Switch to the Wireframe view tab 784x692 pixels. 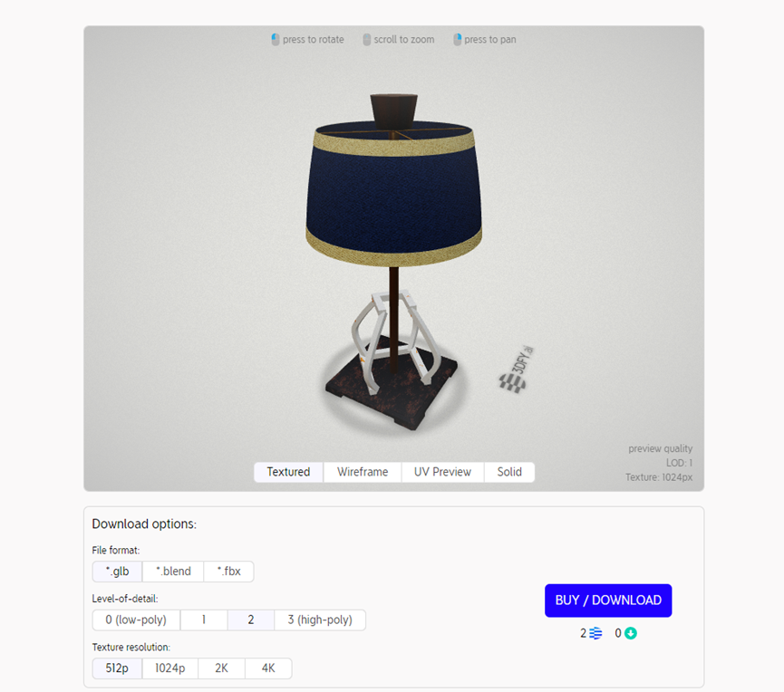(363, 472)
